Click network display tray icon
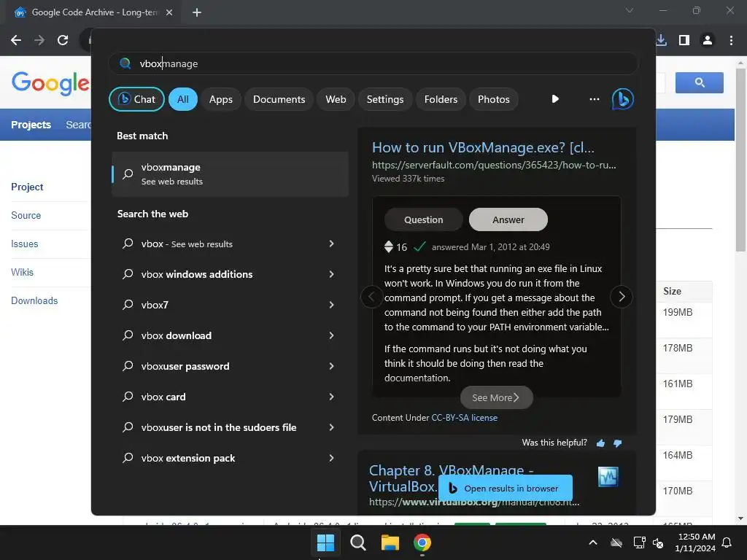Screen dimensions: 747x560 point(639,542)
